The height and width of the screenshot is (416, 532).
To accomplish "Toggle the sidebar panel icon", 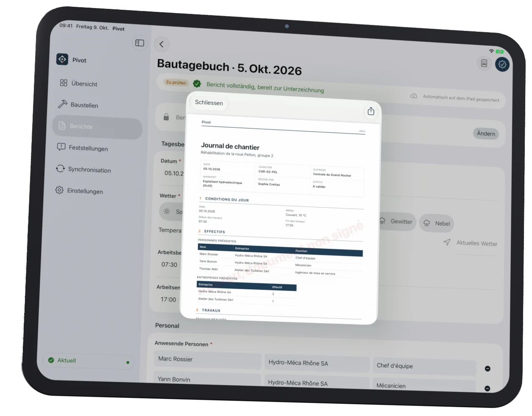I will (140, 43).
